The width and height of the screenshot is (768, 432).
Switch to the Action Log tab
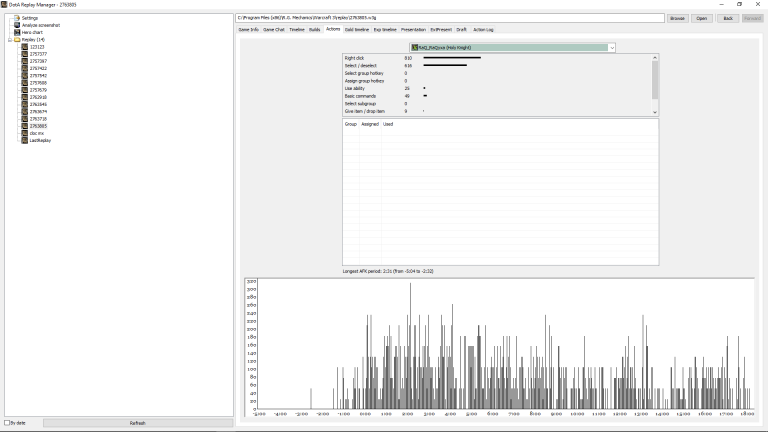tap(483, 30)
